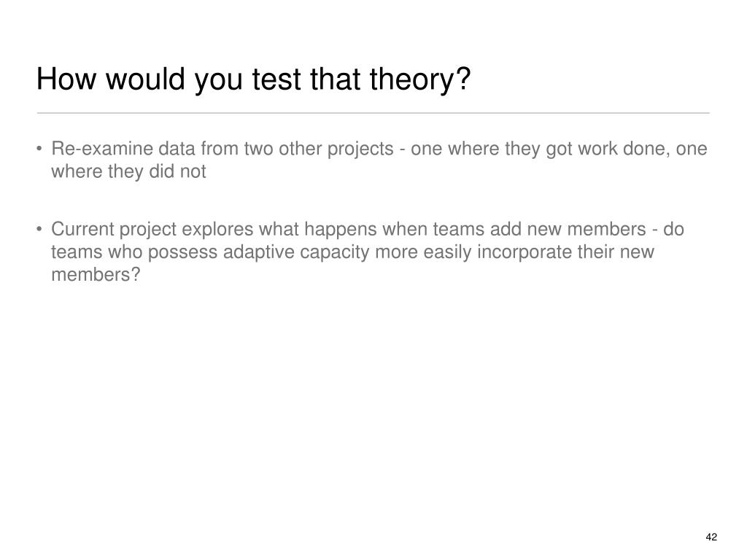Click the slide number 42
Viewport: 747px width, 560px height.
[x=711, y=537]
